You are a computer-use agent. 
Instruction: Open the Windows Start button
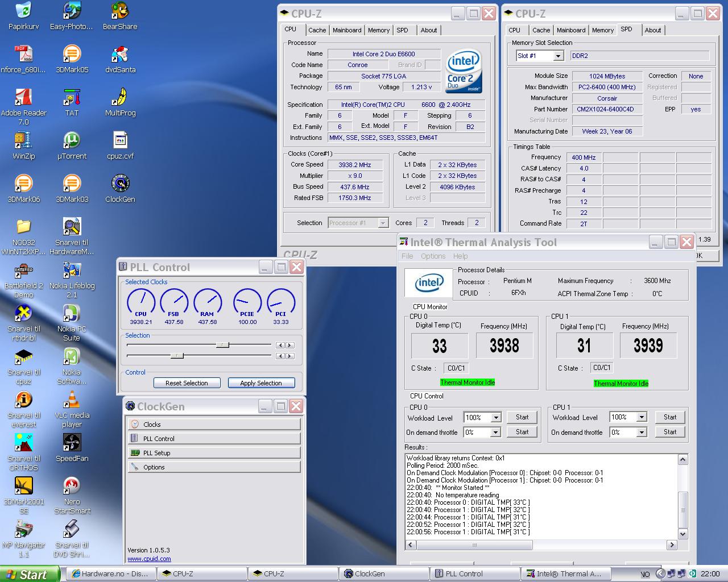tap(30, 574)
